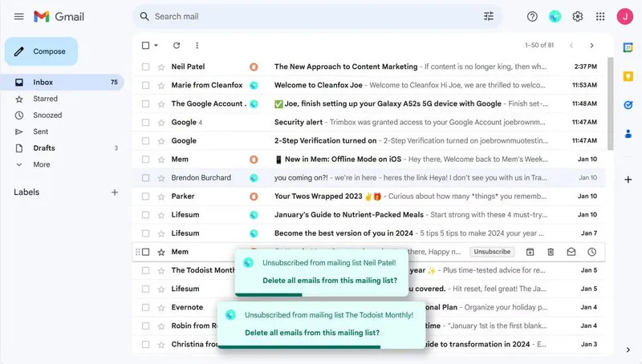Screen dimensions: 642x364
Task: Star the Marie from Cleanfox email
Action: (161, 86)
